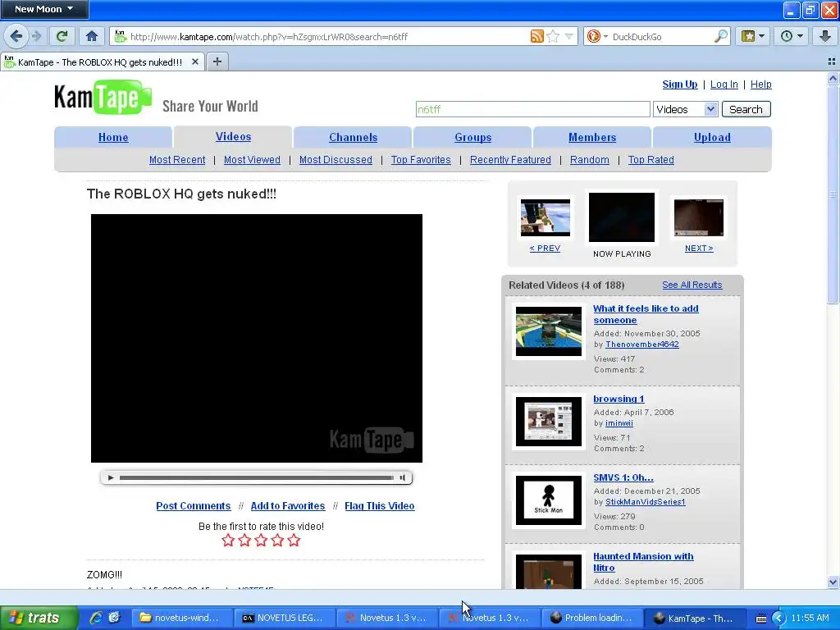Screen dimensions: 840x630
Task: Click the RSS feed icon in address bar
Action: tap(536, 36)
